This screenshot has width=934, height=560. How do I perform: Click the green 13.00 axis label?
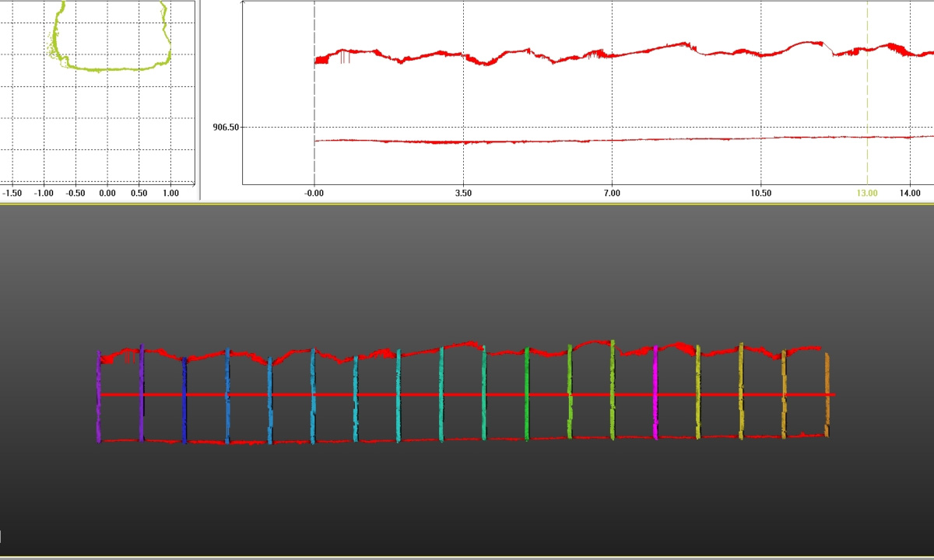click(x=867, y=193)
